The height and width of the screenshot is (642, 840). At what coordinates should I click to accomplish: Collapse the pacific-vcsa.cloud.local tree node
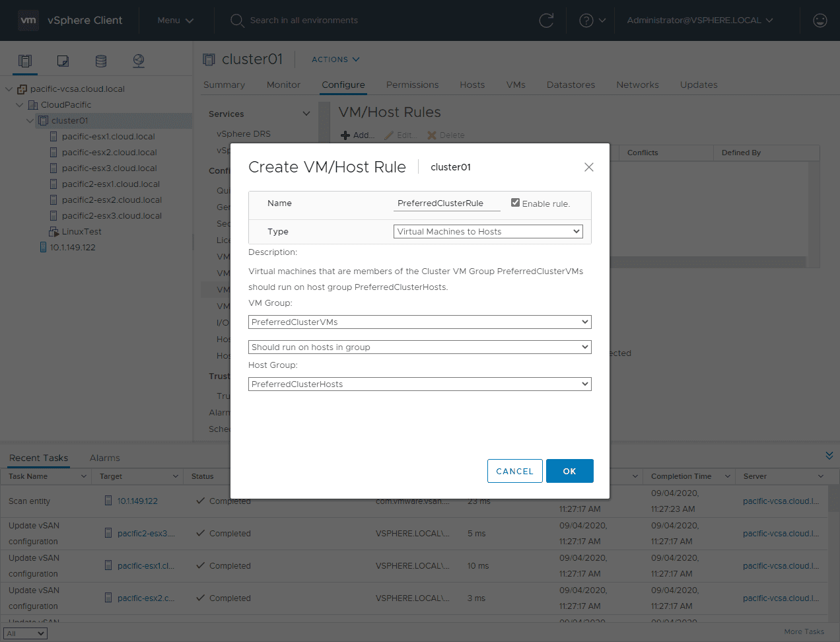[x=9, y=89]
